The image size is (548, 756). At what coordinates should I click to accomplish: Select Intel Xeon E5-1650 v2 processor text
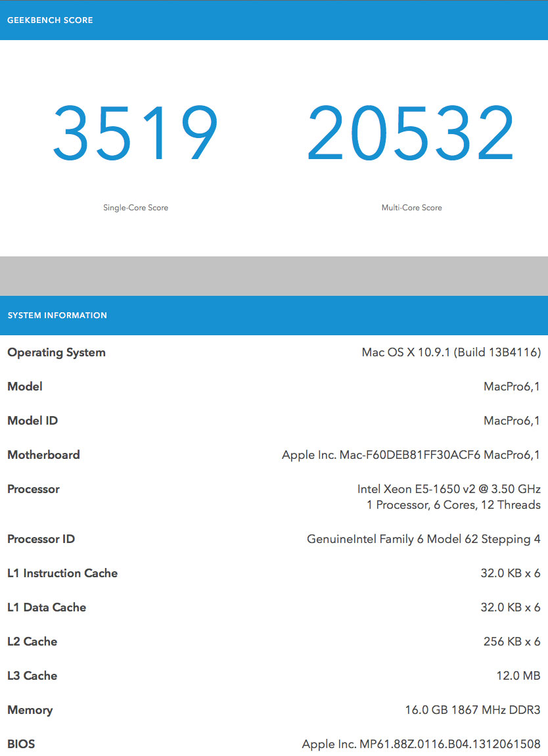point(449,489)
